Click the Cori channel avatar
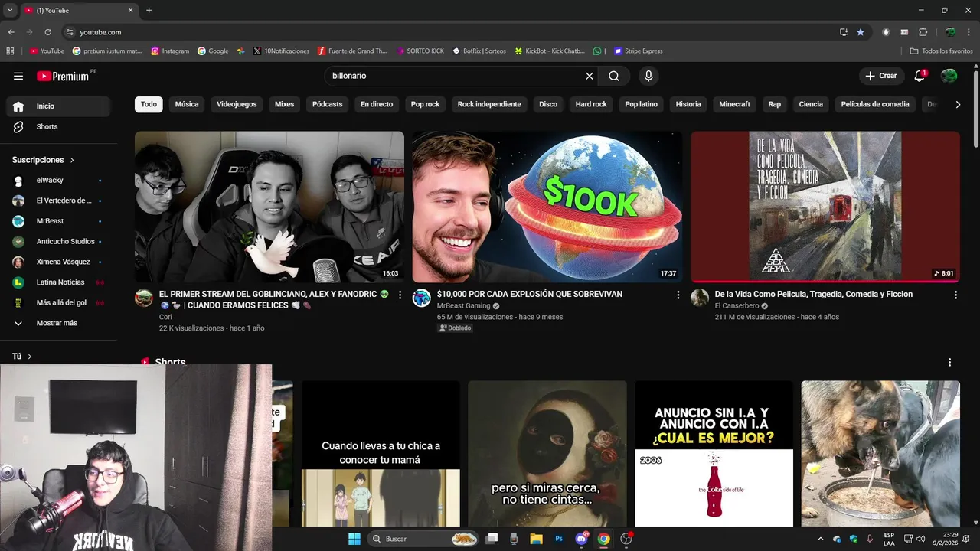This screenshot has height=551, width=980. tap(144, 298)
